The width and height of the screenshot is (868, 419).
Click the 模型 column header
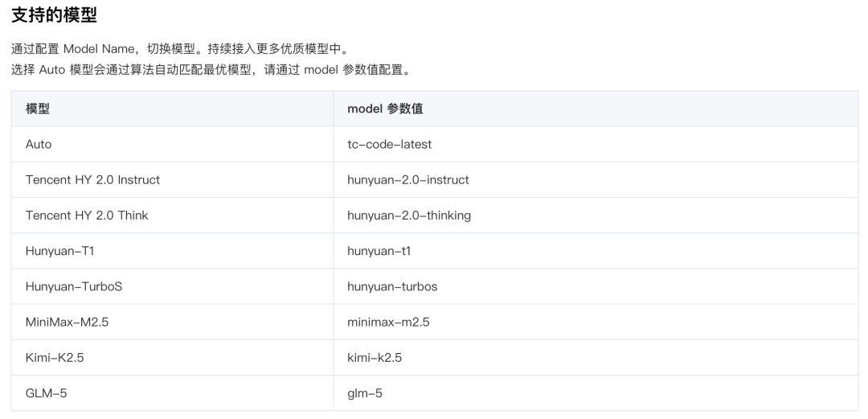[x=38, y=109]
